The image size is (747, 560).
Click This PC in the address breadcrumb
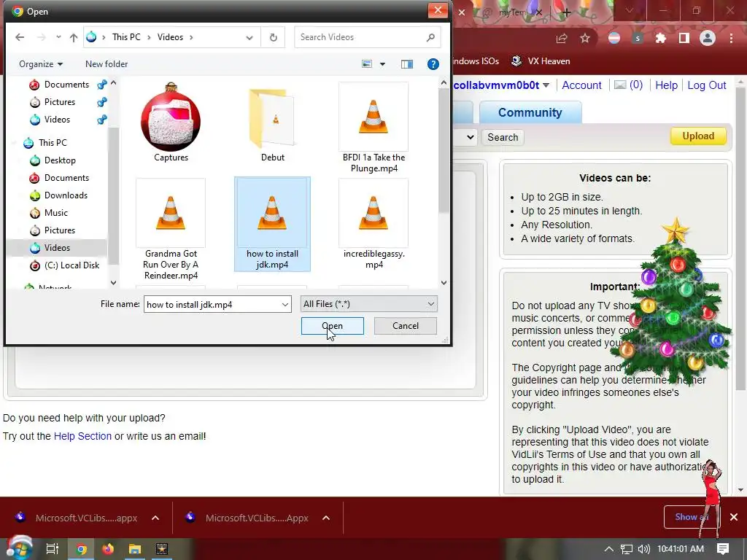[x=126, y=37]
